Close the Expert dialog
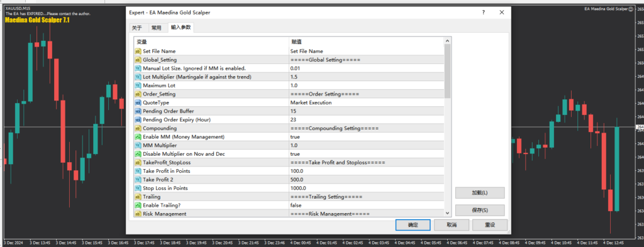The width and height of the screenshot is (644, 247). coord(502,13)
